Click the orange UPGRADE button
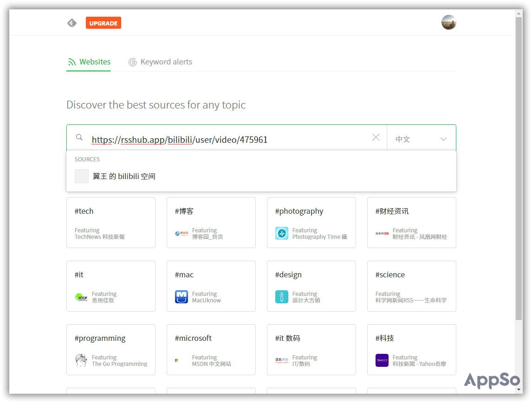Viewport: 532px width, 403px height. click(104, 23)
